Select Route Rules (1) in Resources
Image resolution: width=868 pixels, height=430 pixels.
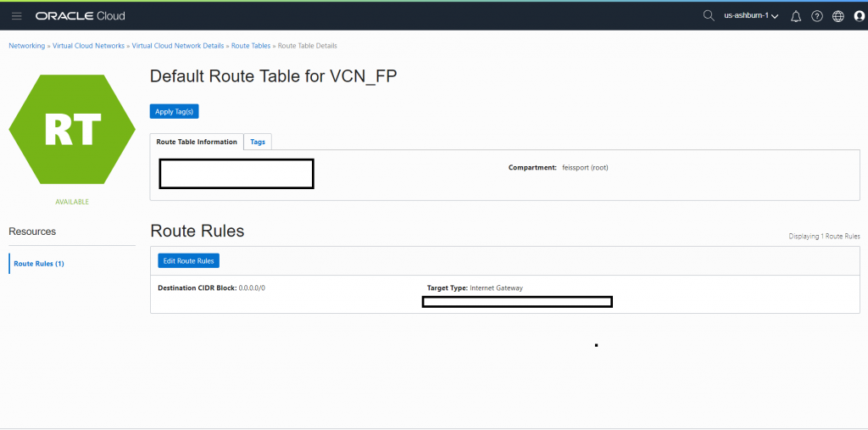point(39,264)
